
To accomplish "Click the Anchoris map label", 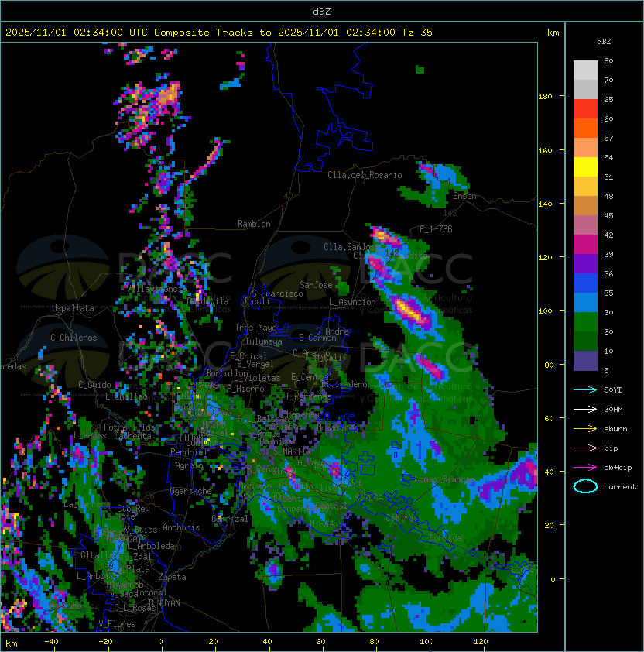I will (181, 527).
